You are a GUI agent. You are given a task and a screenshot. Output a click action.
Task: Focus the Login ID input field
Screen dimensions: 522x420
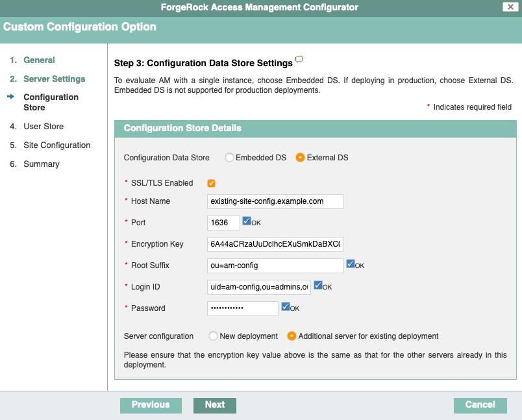coord(258,287)
